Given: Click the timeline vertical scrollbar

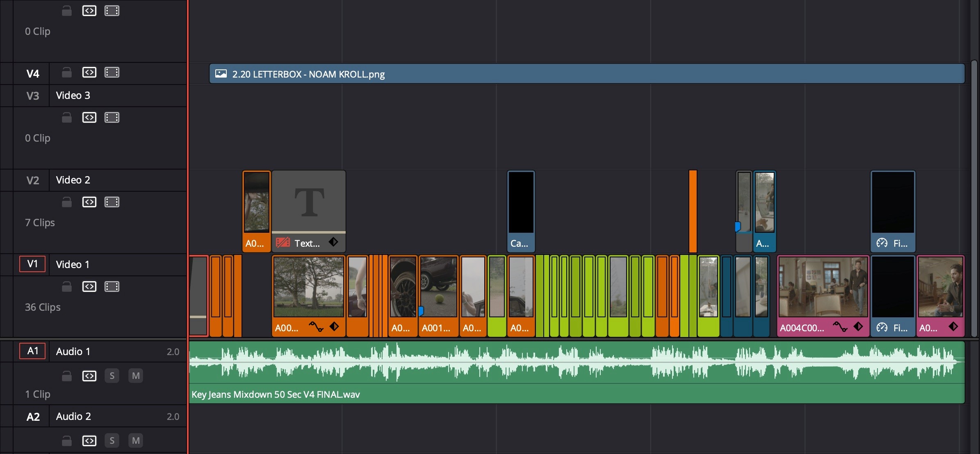Looking at the screenshot, I should (x=974, y=197).
